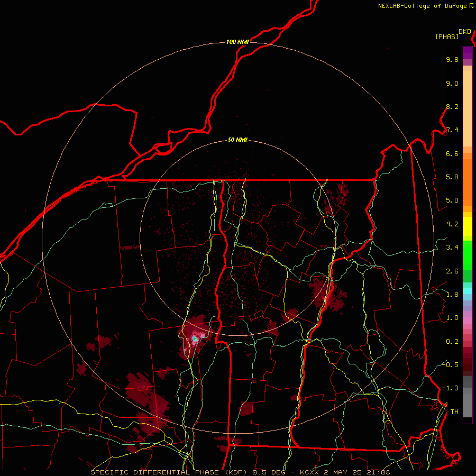This screenshot has width=476, height=476.
Task: Pick the purple top band of color bar
Action: click(x=467, y=53)
